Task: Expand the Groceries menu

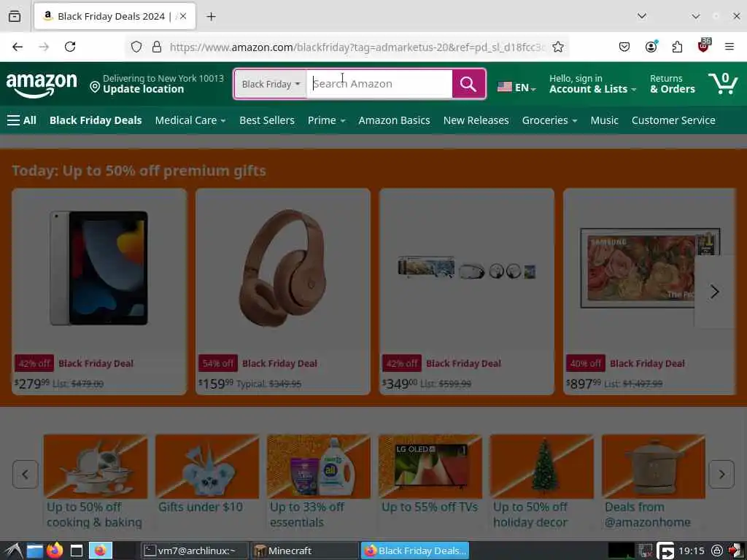Action: [x=549, y=120]
